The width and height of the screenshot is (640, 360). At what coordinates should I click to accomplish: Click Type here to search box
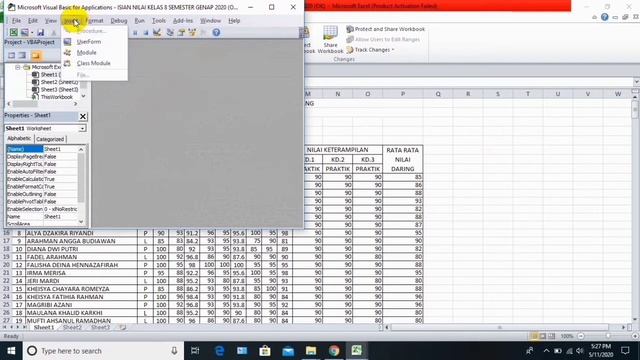[102, 351]
